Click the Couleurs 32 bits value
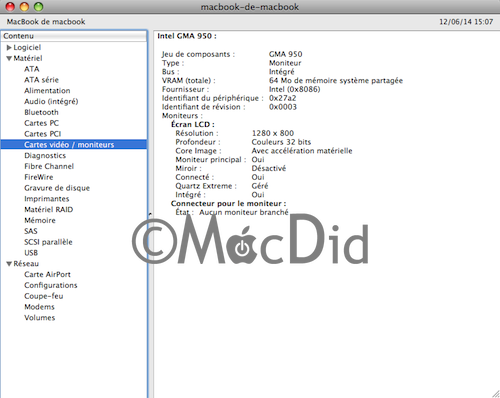This screenshot has height=398, width=500. [x=281, y=142]
